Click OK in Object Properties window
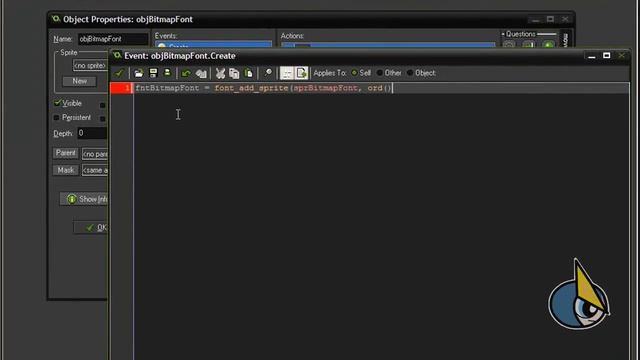The image size is (640, 360). tap(91, 228)
